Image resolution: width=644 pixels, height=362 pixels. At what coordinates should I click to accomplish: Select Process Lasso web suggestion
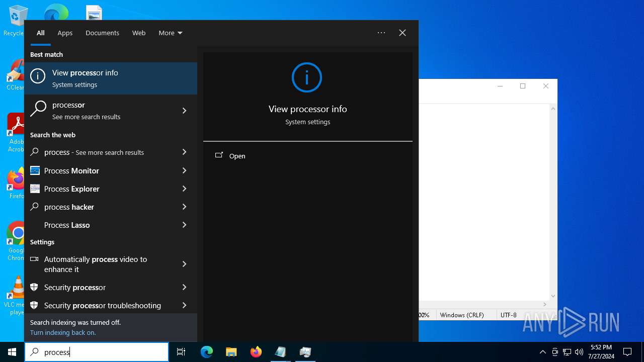111,225
